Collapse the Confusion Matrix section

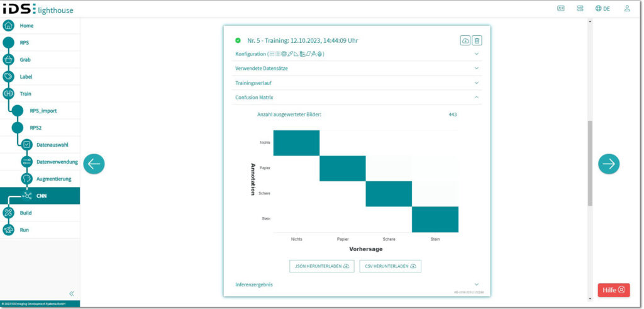pyautogui.click(x=476, y=98)
